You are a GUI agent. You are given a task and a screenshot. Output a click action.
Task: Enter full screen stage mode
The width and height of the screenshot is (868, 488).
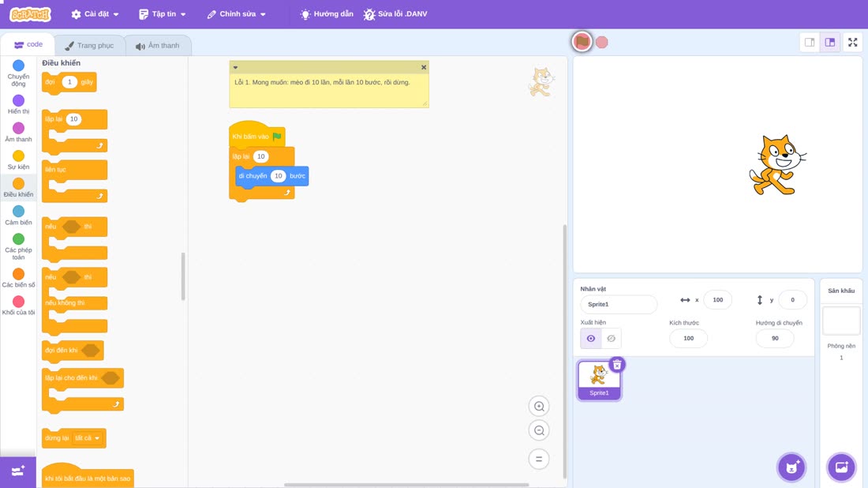(852, 42)
